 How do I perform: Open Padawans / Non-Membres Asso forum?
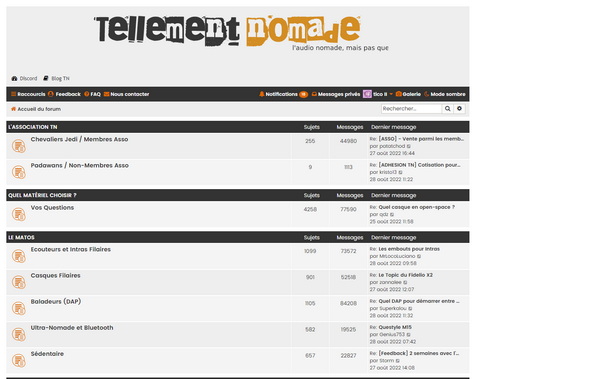[x=80, y=165]
